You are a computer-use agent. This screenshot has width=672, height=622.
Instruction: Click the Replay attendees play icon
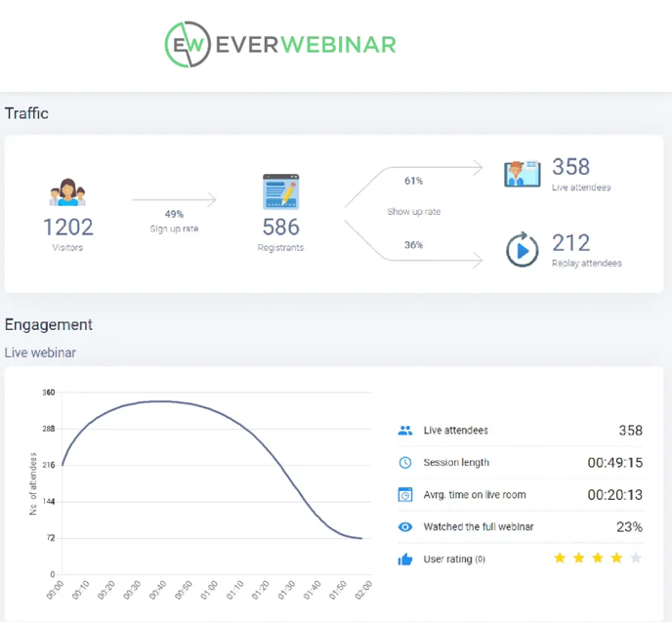point(522,250)
